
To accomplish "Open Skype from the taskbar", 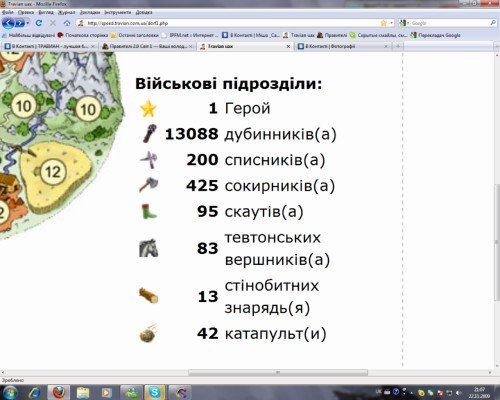I will click(x=154, y=392).
